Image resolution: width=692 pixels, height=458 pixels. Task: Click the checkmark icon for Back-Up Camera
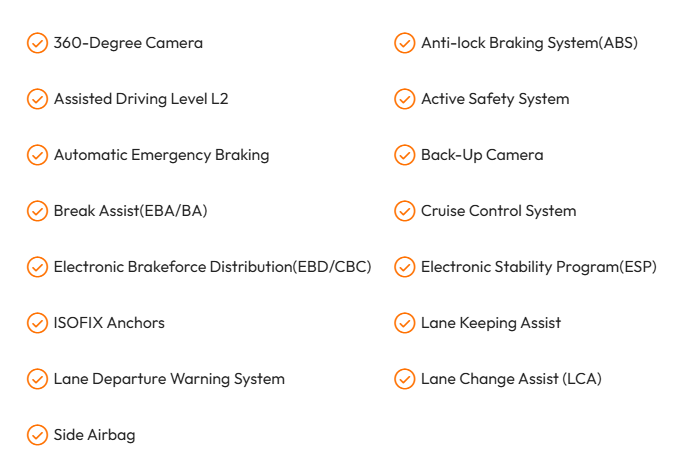pyautogui.click(x=404, y=155)
